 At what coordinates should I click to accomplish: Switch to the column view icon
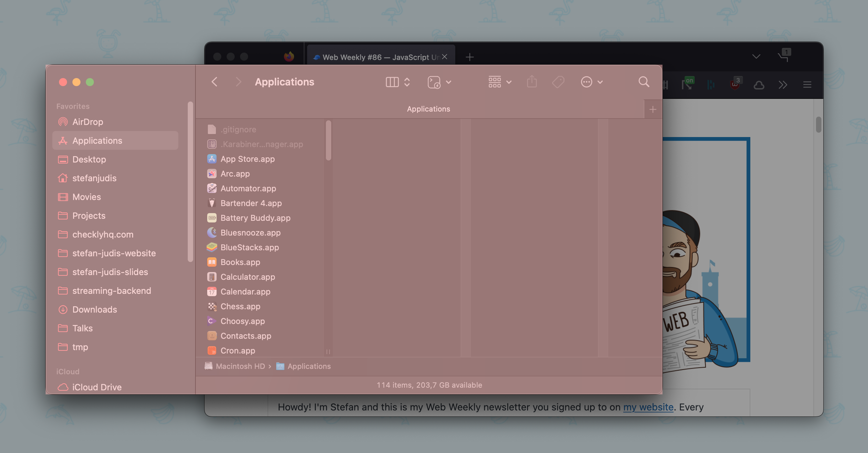click(392, 82)
